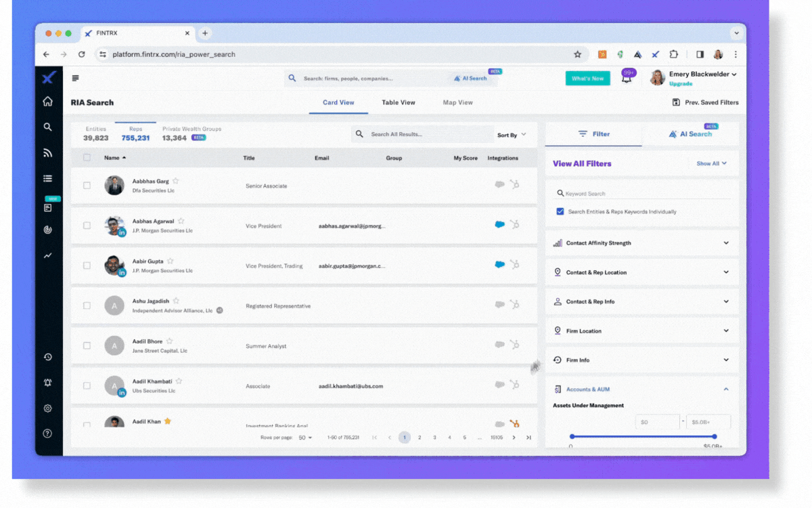
Task: Open the sidebar search magnifier icon
Action: [x=47, y=127]
